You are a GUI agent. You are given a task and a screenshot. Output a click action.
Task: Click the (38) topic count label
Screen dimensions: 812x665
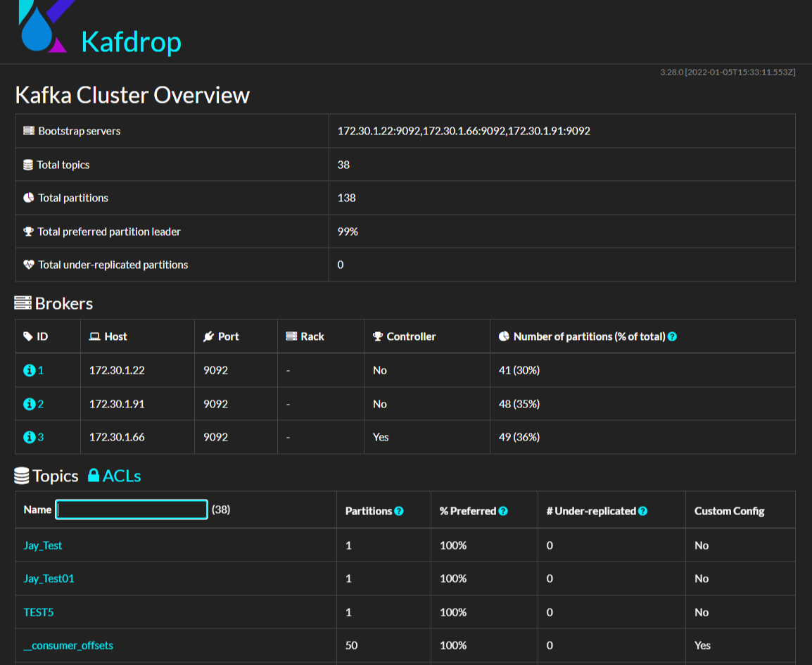tap(221, 509)
